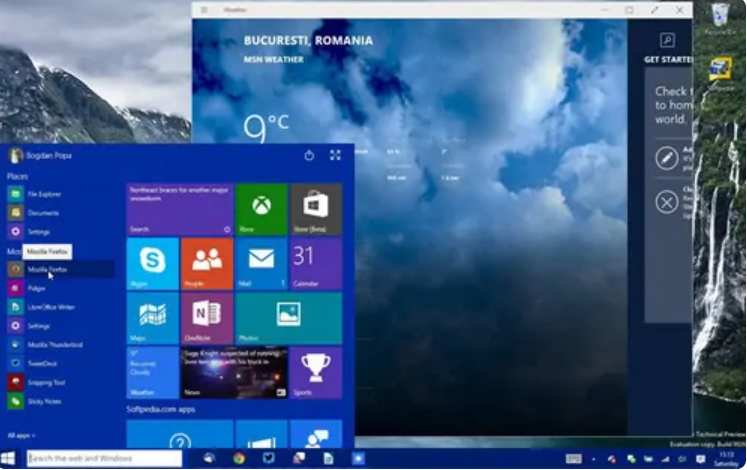Open the volume control in tray
The height and width of the screenshot is (470, 747).
682,459
